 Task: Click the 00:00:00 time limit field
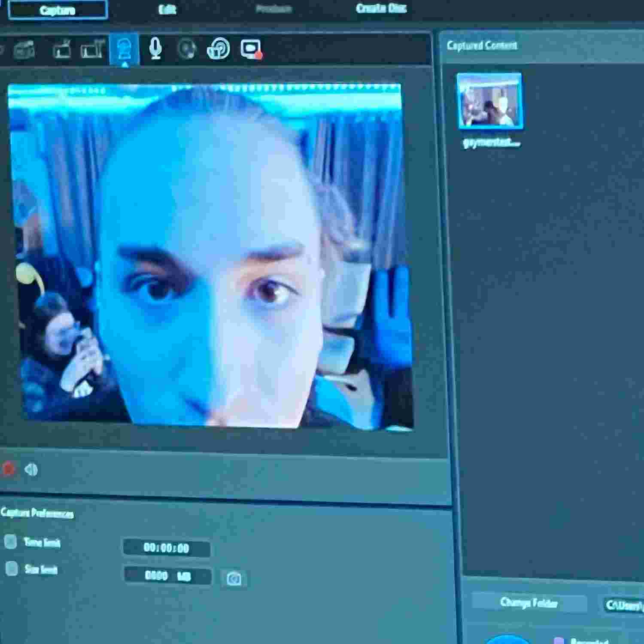point(167,547)
